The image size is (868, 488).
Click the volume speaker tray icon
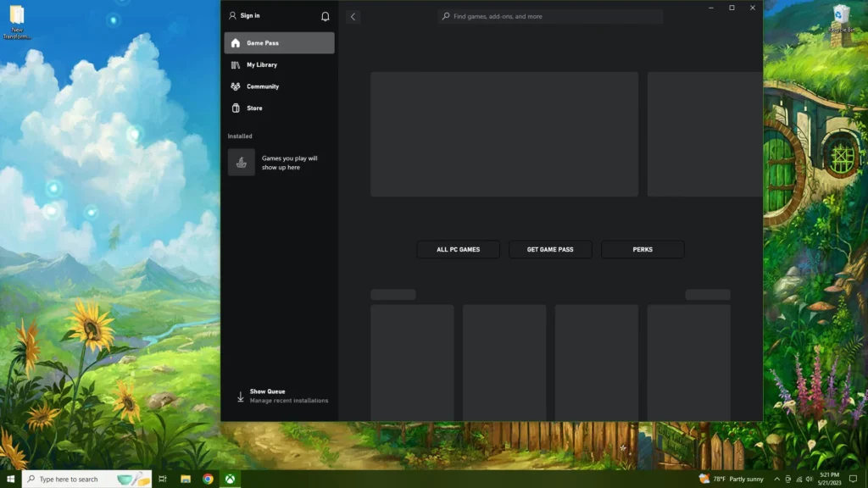(809, 480)
